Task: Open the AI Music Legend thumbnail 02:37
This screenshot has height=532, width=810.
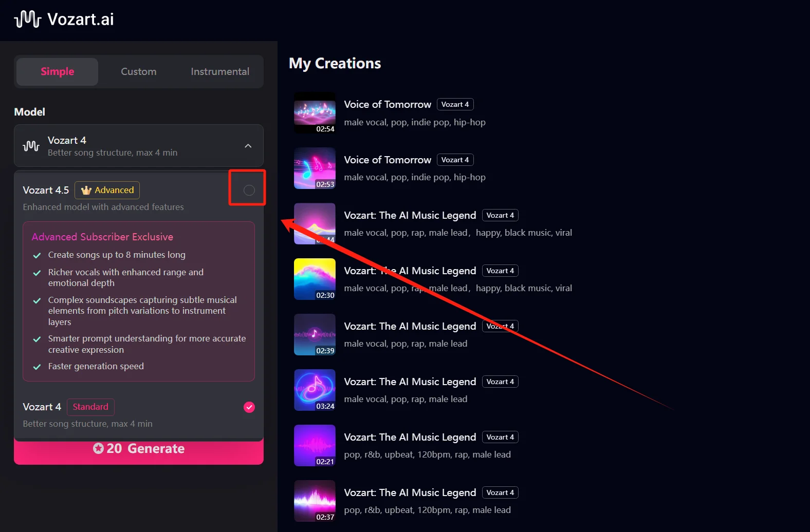Action: [x=315, y=501]
